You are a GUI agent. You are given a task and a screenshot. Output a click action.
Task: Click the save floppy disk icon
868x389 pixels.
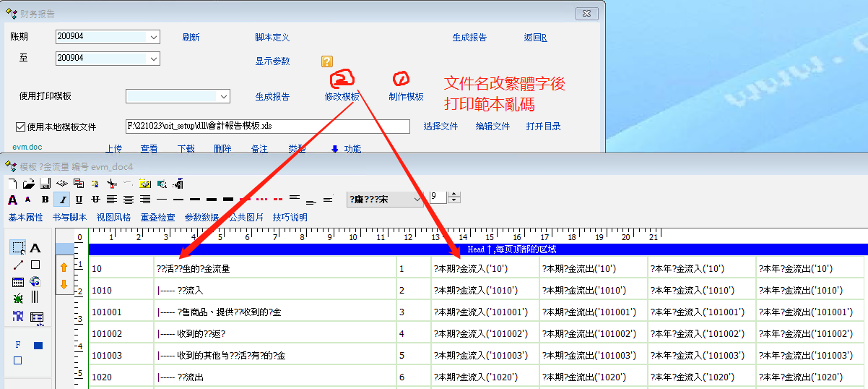(45, 184)
